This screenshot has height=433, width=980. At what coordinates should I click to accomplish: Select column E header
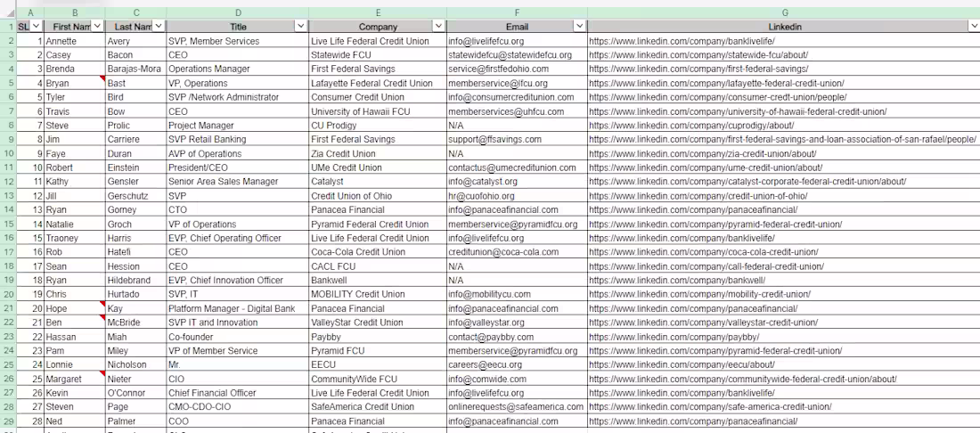(x=378, y=13)
